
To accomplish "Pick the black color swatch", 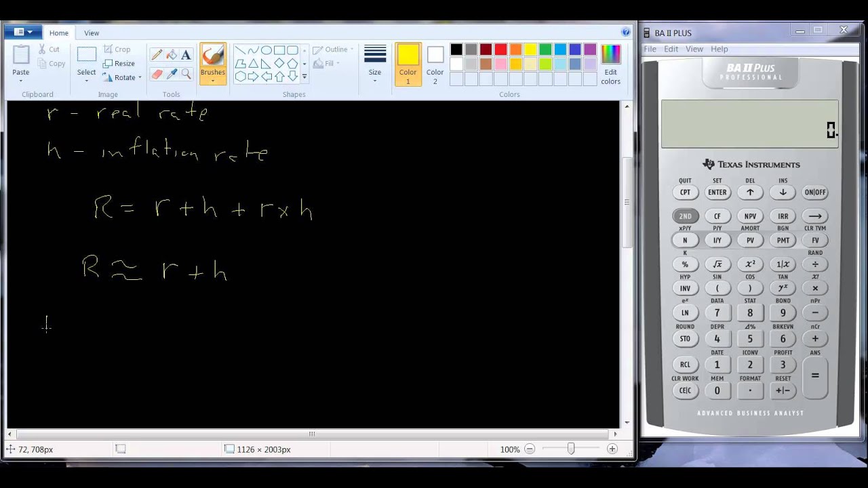I will (456, 49).
